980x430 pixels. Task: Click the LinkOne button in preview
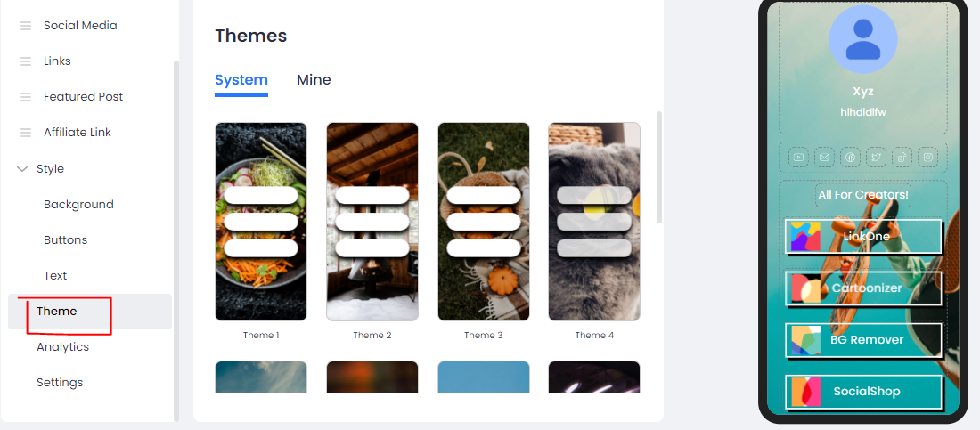coord(863,236)
